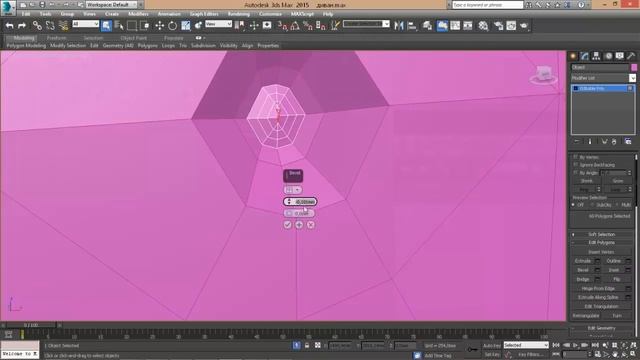Switch to the Hierarchy command panel tab
The width and height of the screenshot is (640, 360).
[596, 56]
